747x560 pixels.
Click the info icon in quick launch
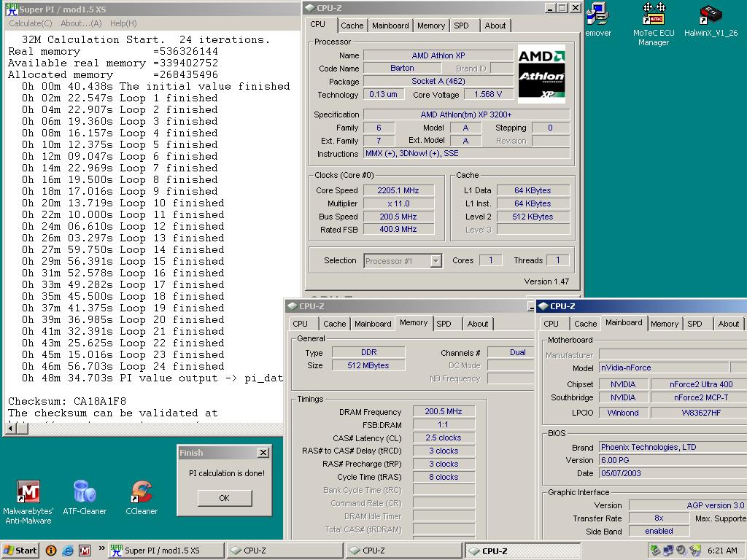click(x=51, y=551)
